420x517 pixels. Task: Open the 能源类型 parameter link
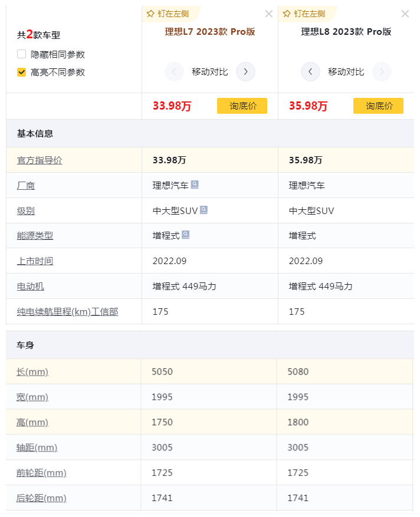click(x=35, y=236)
